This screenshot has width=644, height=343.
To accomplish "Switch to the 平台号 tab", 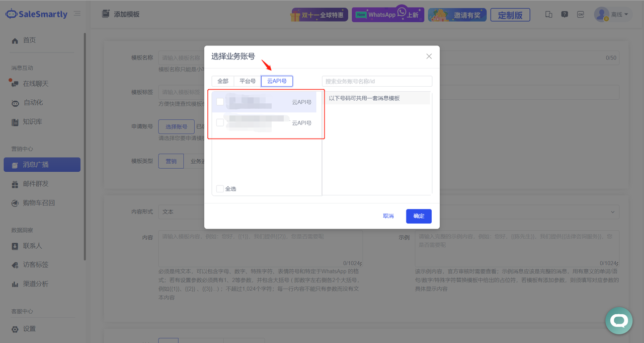I will click(248, 81).
